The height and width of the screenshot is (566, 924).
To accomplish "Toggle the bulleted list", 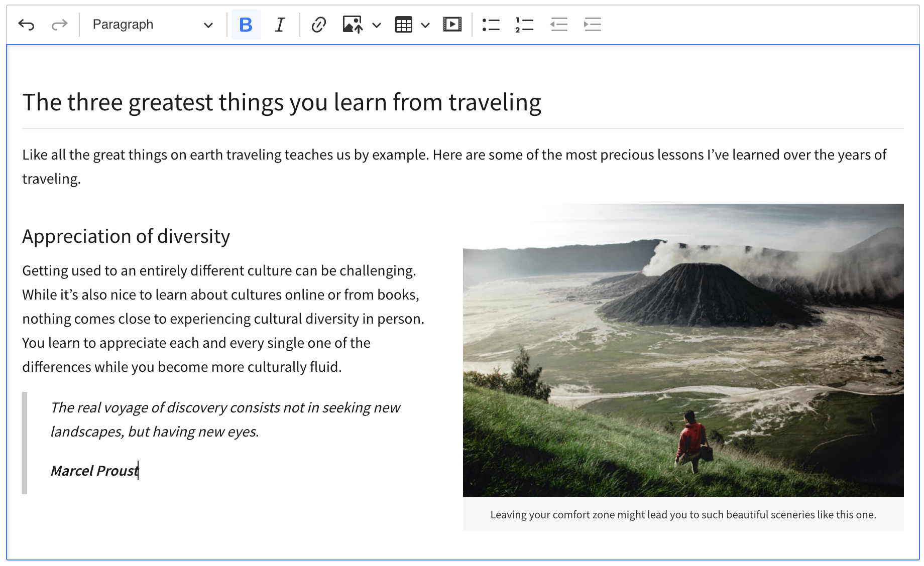I will pos(491,25).
